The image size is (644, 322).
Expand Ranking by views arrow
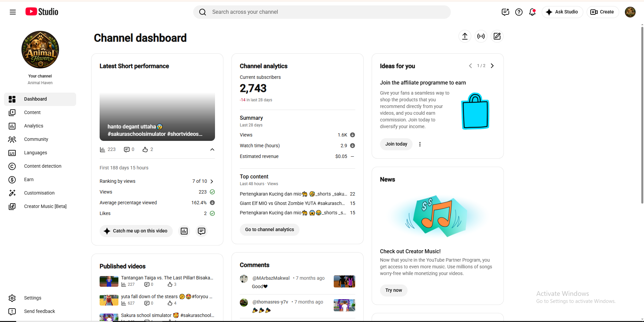pyautogui.click(x=212, y=181)
